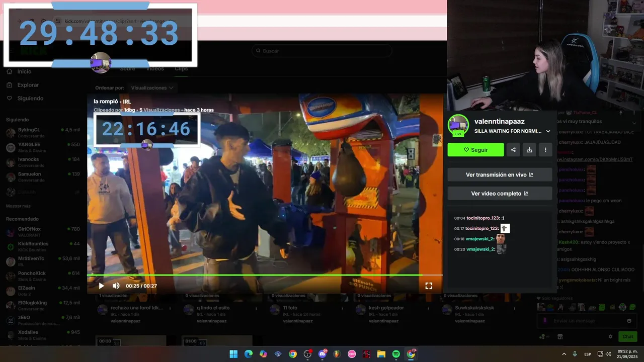
Task: Expand Mostrar más in the sidebar
Action: pyautogui.click(x=18, y=206)
